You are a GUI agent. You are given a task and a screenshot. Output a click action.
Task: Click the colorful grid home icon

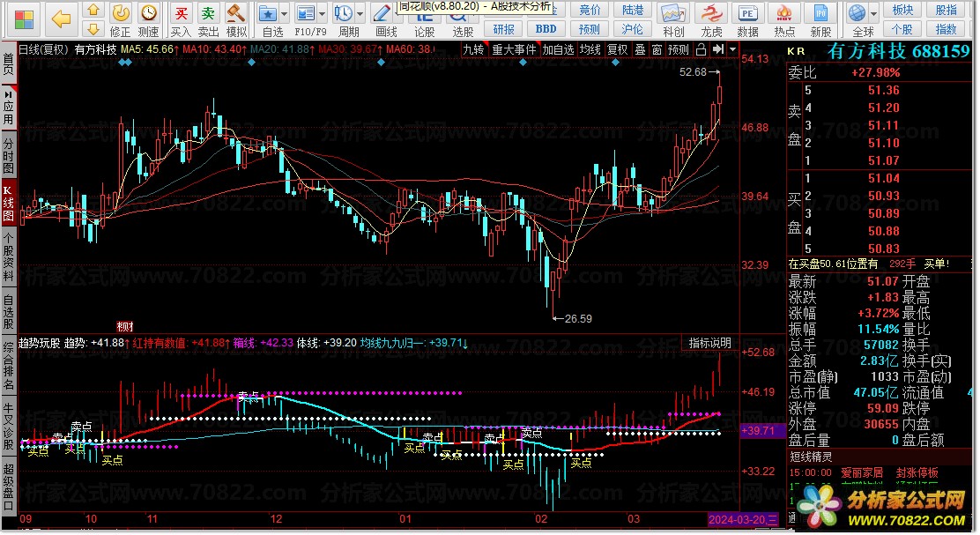point(24,20)
